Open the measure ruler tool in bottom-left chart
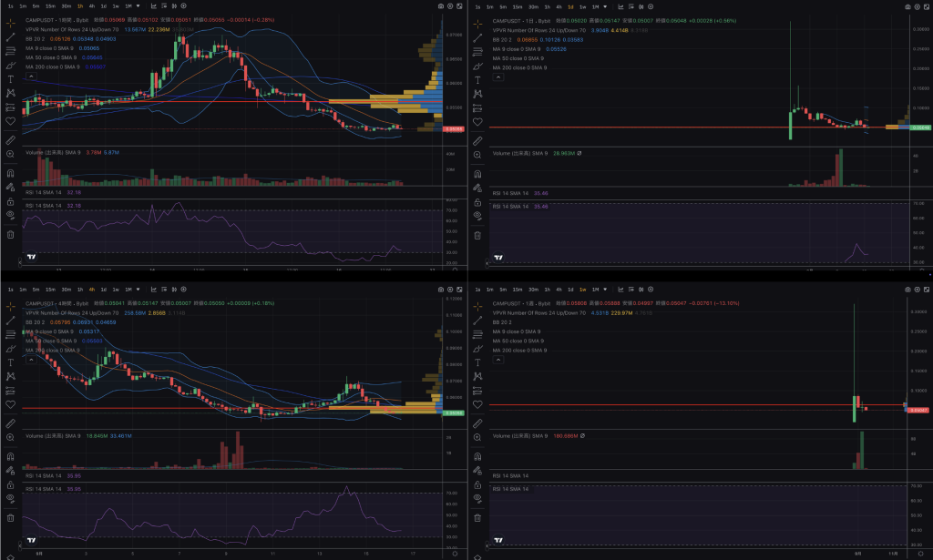Image resolution: width=933 pixels, height=560 pixels. tap(10, 423)
